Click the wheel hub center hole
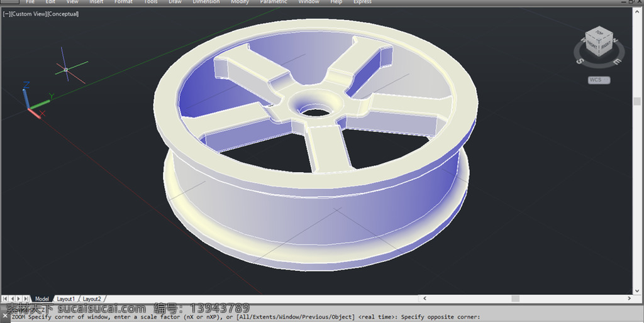The height and width of the screenshot is (323, 644). coord(316,112)
